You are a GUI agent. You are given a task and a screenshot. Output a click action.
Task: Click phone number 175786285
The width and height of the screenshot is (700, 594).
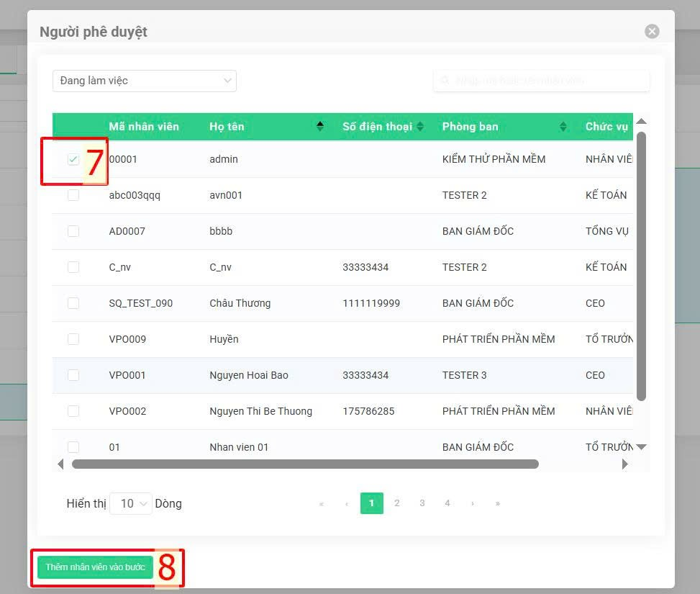368,411
